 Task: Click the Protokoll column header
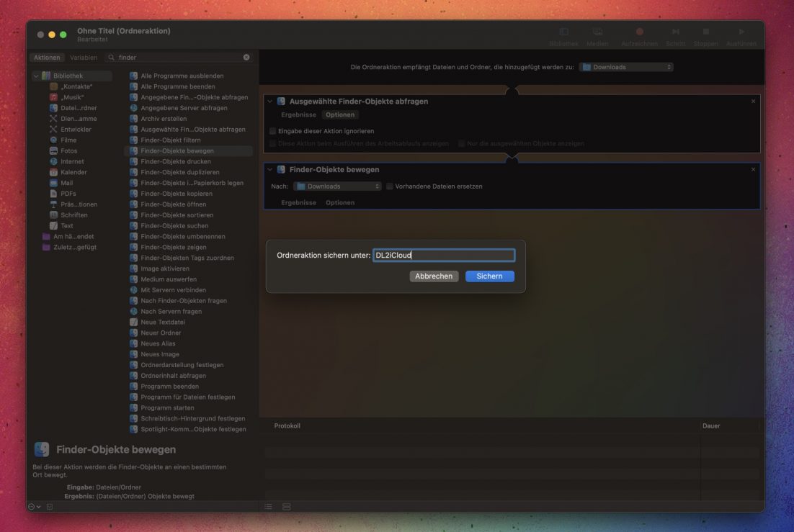tap(287, 425)
